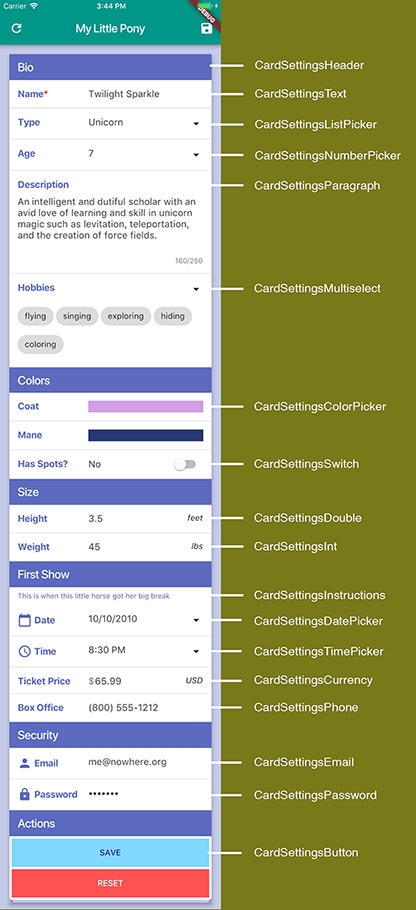Click the person icon beside Email
Viewport: 416px width, 910px height.
24,763
